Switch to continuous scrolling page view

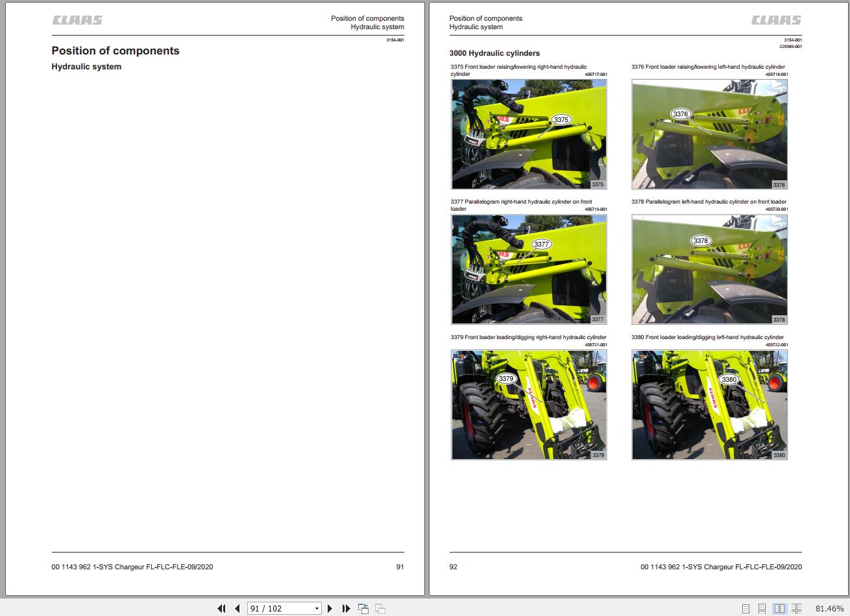point(762,608)
